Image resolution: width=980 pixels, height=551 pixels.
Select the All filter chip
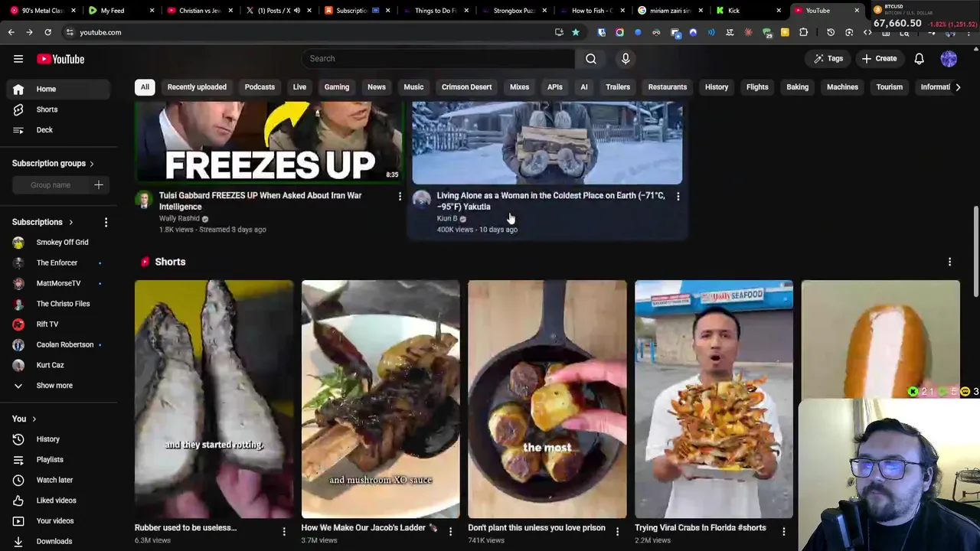[145, 86]
